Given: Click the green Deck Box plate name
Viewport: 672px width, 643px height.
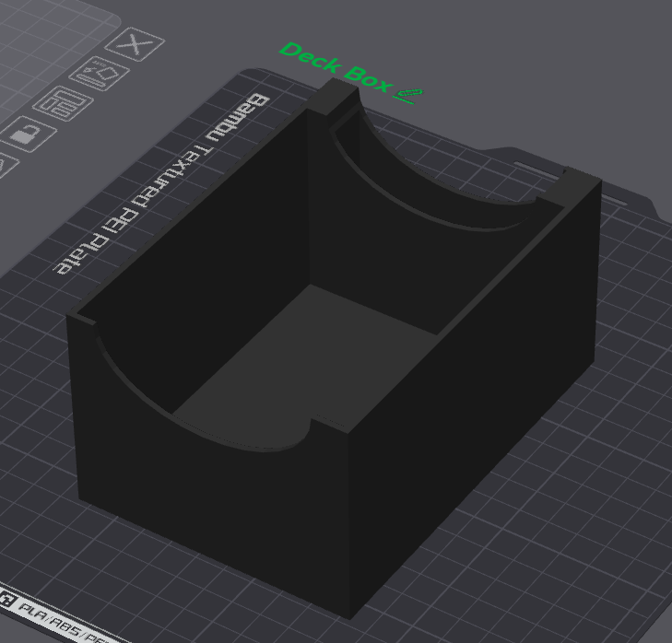Looking at the screenshot, I should pyautogui.click(x=336, y=66).
